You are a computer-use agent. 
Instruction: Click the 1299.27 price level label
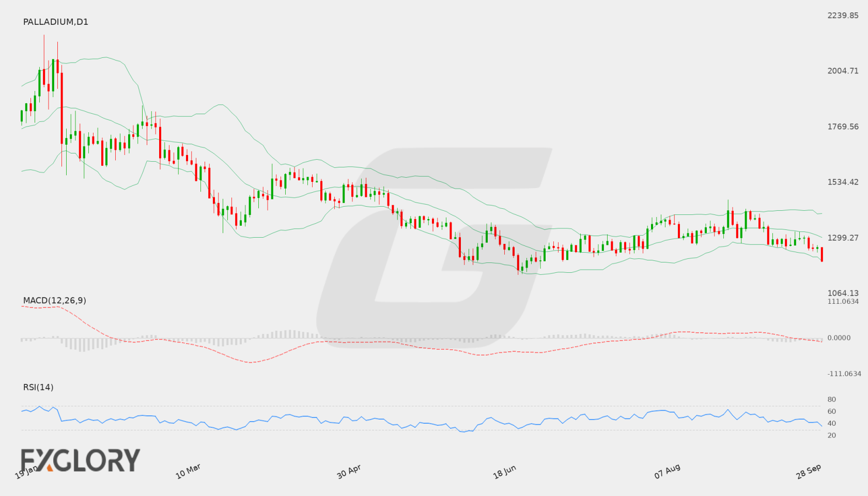point(843,238)
